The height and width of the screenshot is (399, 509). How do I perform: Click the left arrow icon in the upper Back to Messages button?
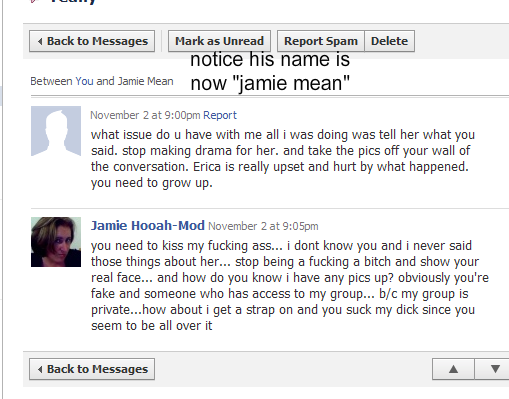click(x=40, y=41)
